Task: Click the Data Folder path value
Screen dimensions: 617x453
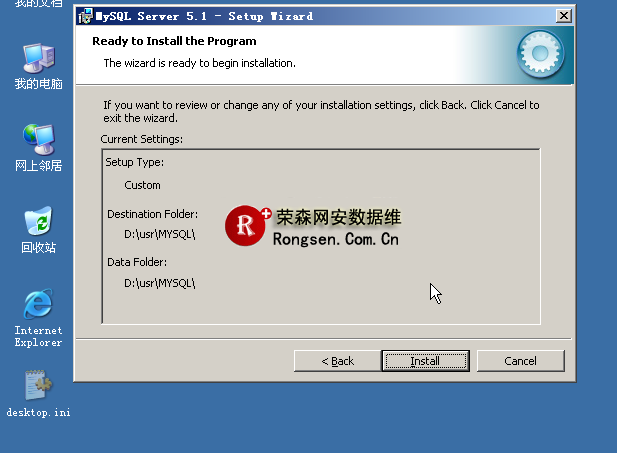Action: pyautogui.click(x=159, y=283)
